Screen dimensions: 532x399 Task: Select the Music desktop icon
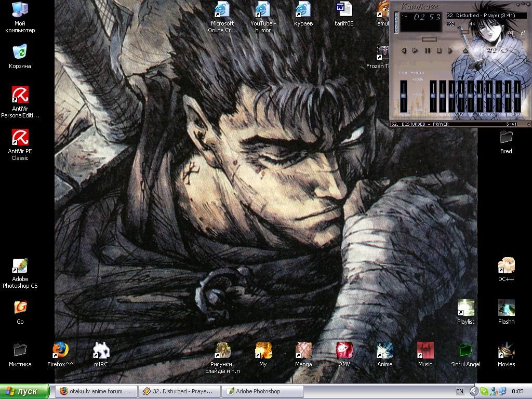coord(425,355)
